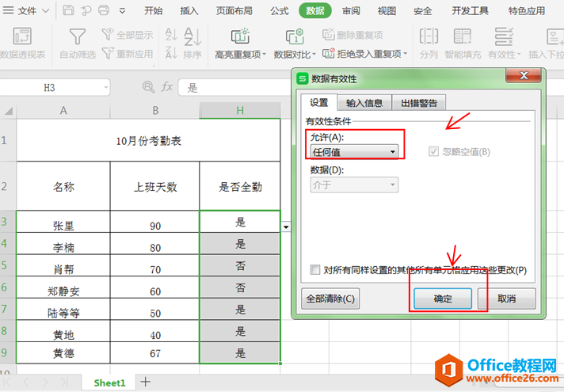
Task: Toggle the 忽略空值 checkbox
Action: [x=433, y=151]
